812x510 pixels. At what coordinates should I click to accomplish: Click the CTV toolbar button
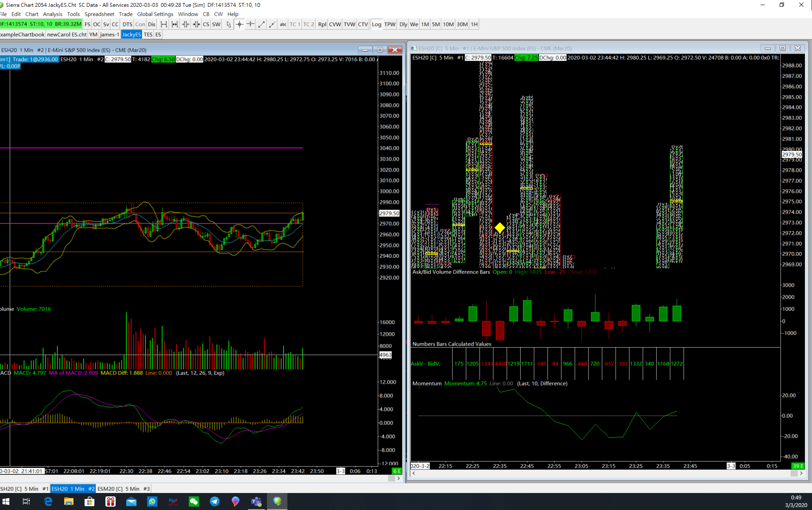tap(363, 24)
